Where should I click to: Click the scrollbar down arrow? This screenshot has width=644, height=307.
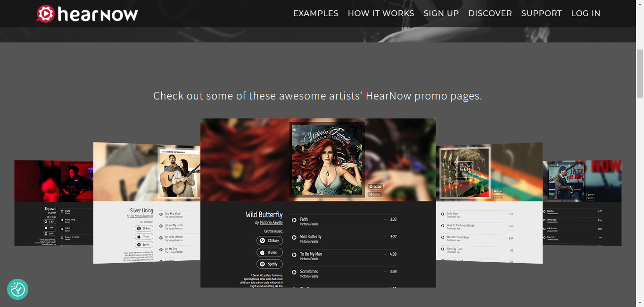coord(640,302)
